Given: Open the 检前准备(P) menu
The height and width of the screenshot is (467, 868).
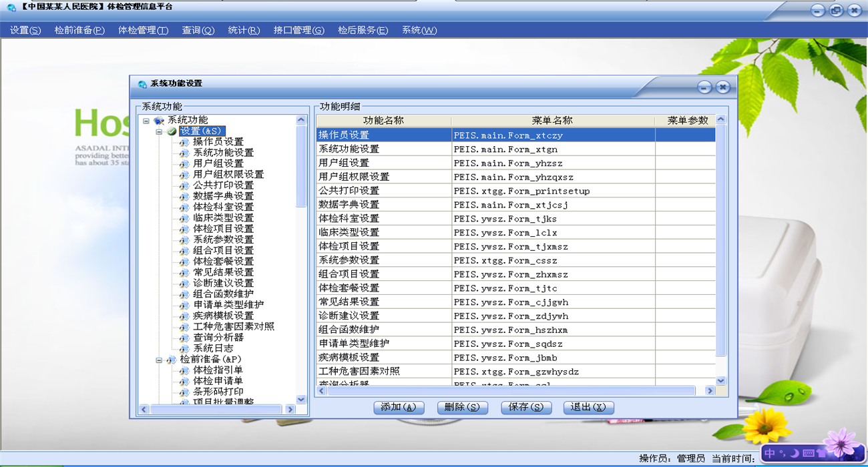Looking at the screenshot, I should tap(79, 30).
